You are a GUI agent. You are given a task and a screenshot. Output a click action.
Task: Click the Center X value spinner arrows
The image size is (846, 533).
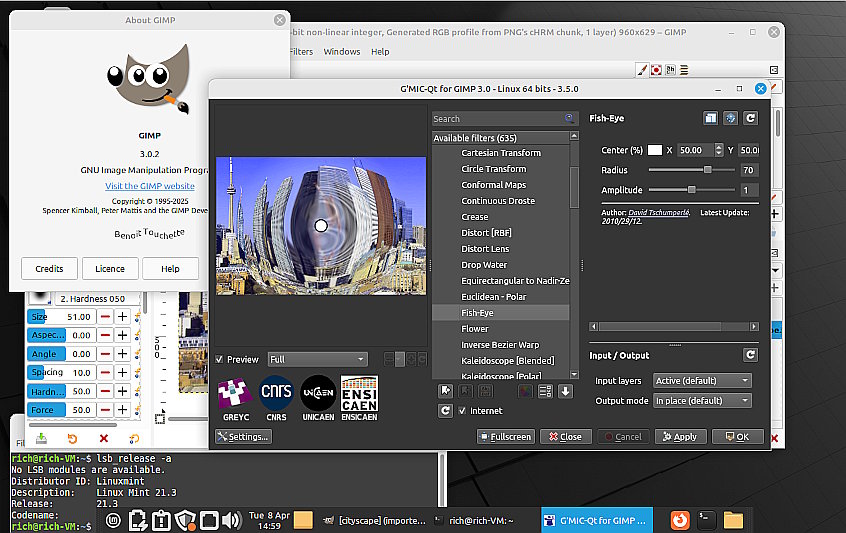(719, 150)
